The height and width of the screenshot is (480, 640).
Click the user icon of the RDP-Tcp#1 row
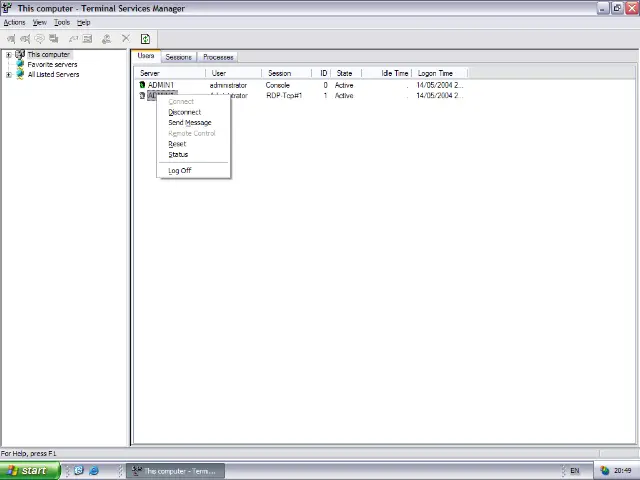click(142, 96)
